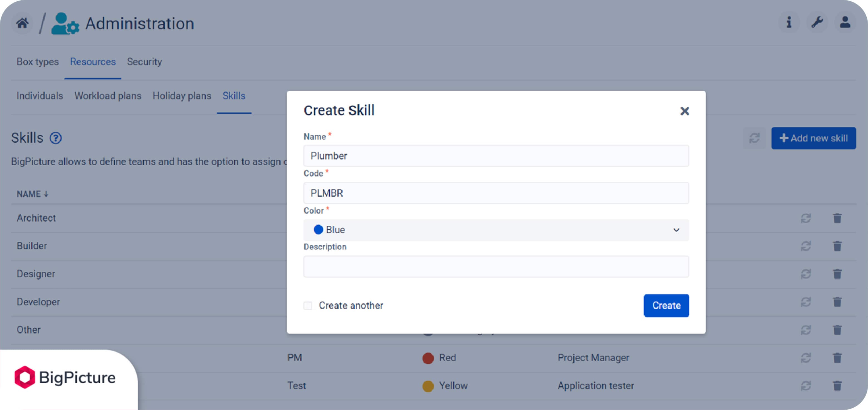This screenshot has width=868, height=410.
Task: Tick the Create another checkbox
Action: pyautogui.click(x=308, y=306)
